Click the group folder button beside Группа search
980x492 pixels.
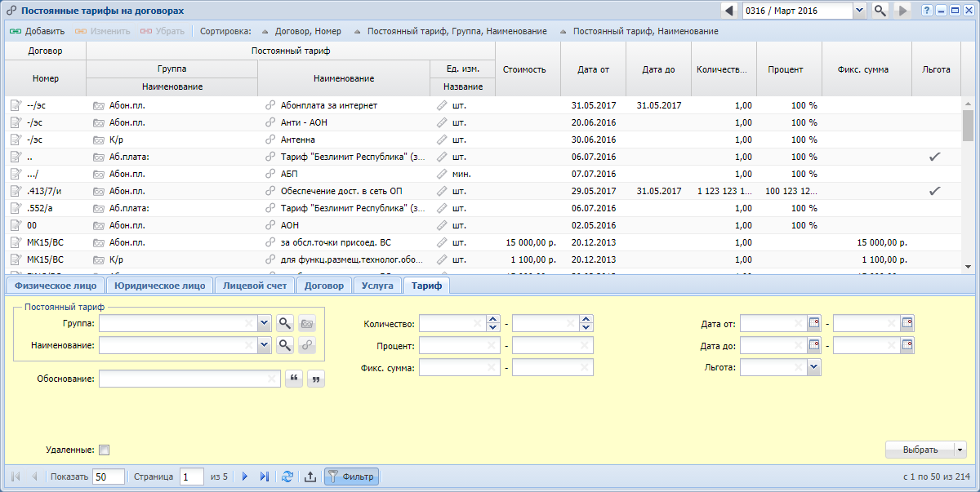(306, 324)
